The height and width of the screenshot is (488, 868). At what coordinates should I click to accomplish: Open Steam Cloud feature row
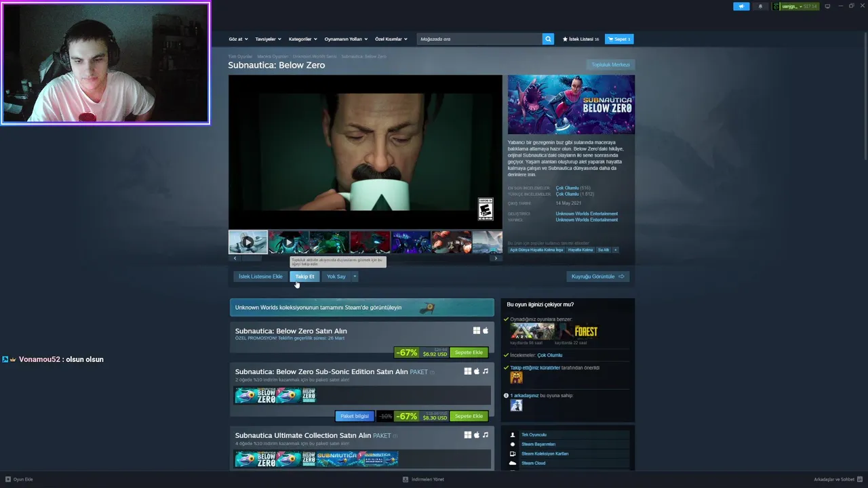pyautogui.click(x=568, y=463)
